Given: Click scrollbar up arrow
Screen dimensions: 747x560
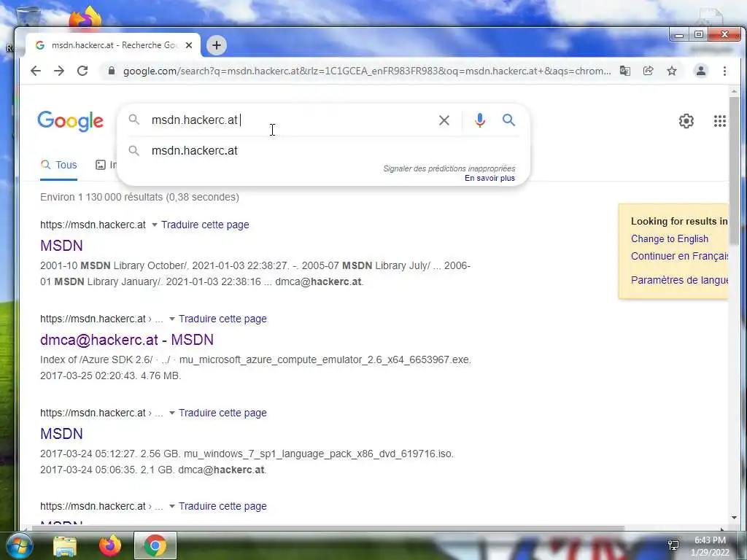Looking at the screenshot, I should (x=734, y=90).
